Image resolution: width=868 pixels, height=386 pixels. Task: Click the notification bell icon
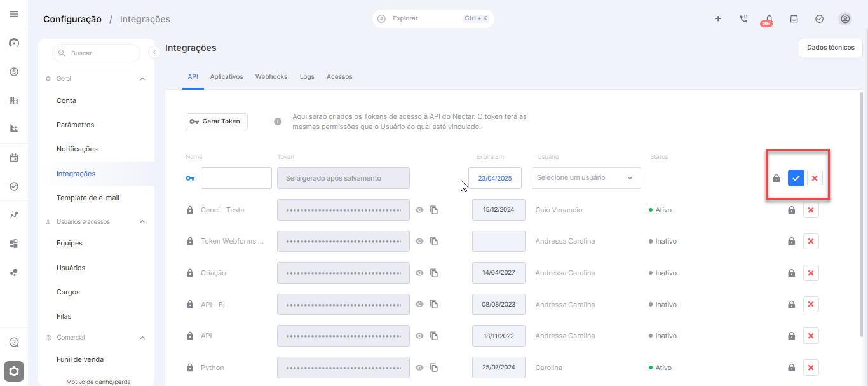click(x=769, y=19)
